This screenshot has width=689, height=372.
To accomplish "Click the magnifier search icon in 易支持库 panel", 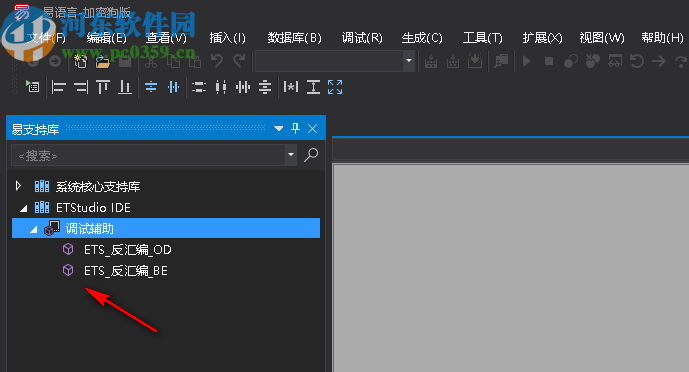I will pos(311,155).
